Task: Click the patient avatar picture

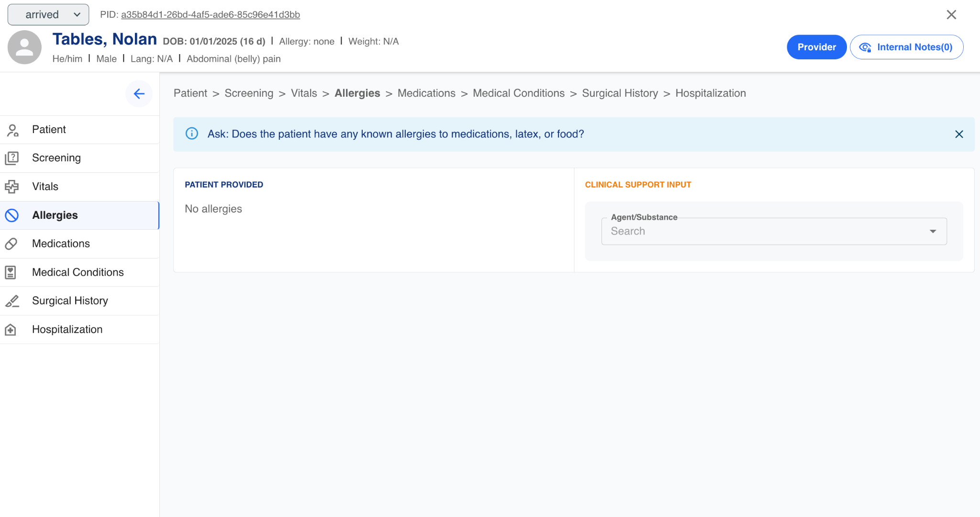Action: [x=24, y=47]
